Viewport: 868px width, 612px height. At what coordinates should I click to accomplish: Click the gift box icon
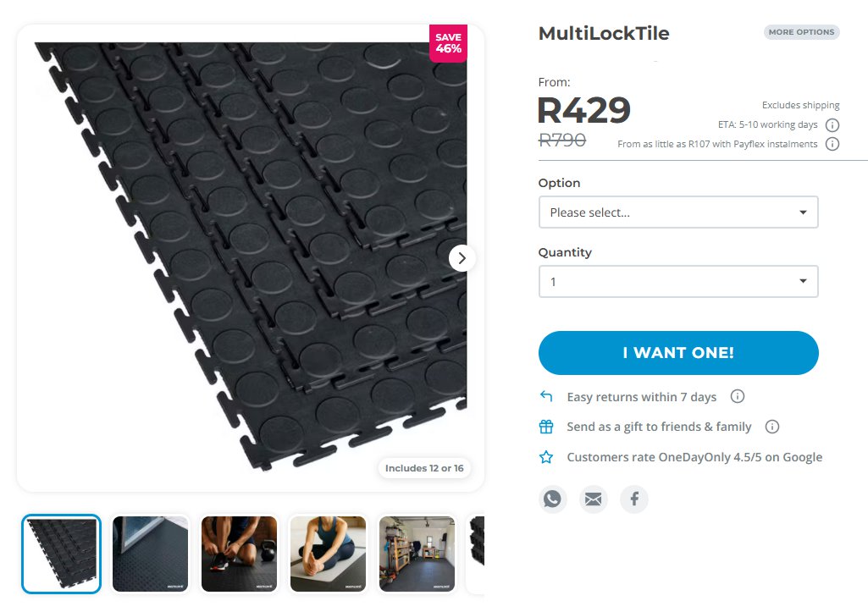546,427
